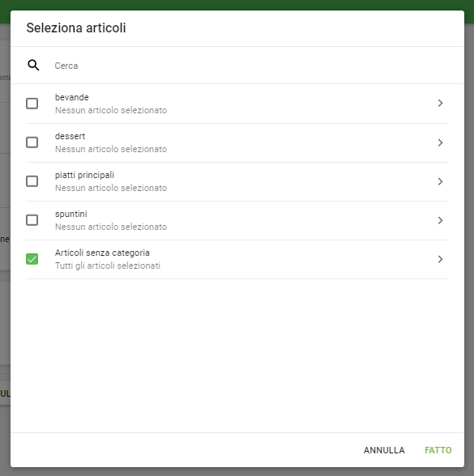
Task: Expand Articoli senza categoria chevron
Action: (440, 259)
